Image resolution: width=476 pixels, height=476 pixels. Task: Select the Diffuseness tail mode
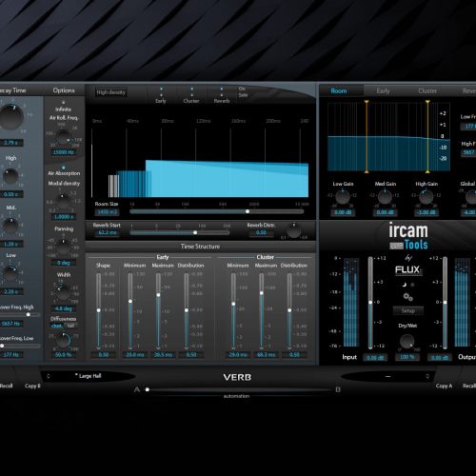pos(70,326)
